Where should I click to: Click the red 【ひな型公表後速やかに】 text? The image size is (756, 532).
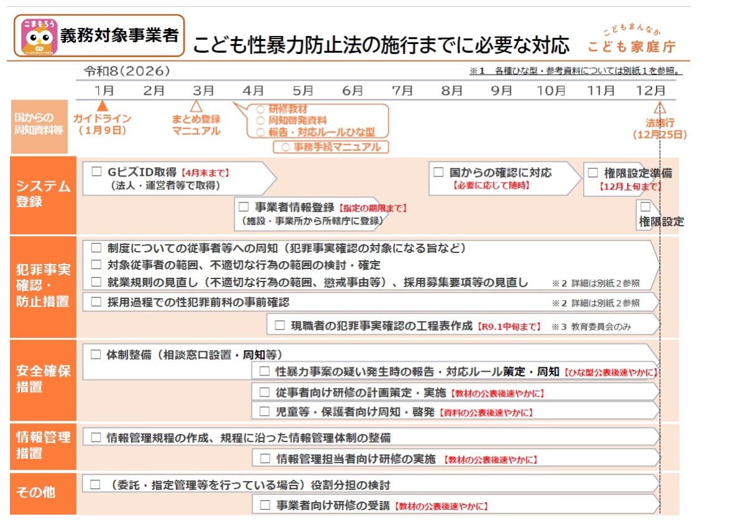pos(611,372)
